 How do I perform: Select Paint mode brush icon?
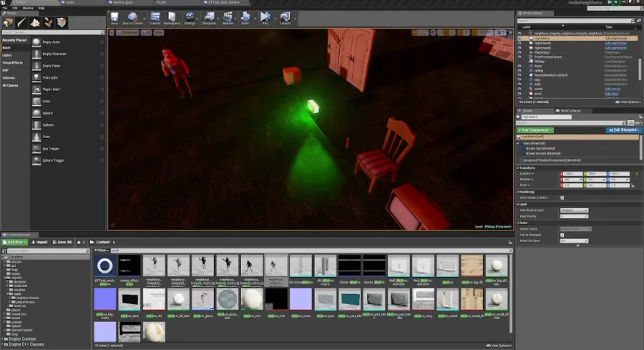point(21,23)
